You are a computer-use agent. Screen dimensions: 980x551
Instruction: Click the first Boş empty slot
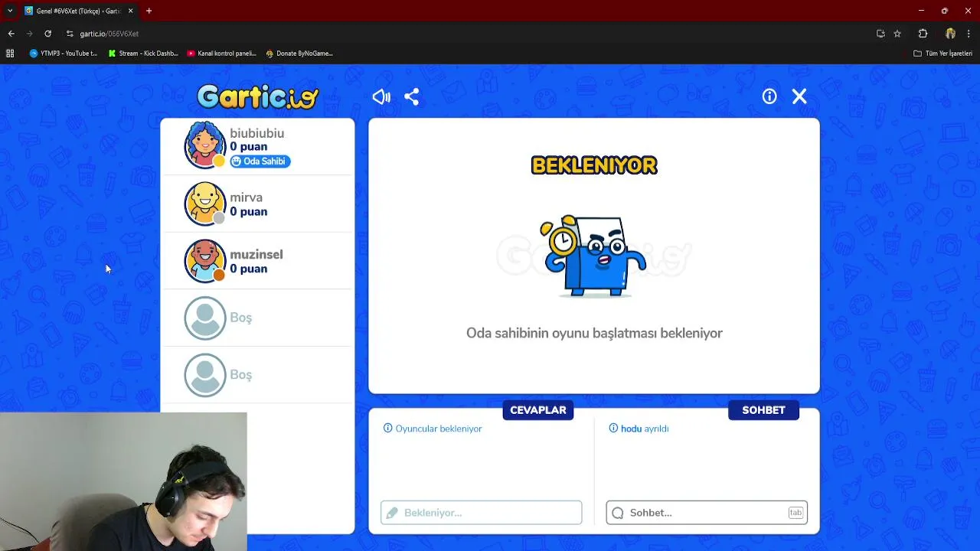[x=257, y=318]
